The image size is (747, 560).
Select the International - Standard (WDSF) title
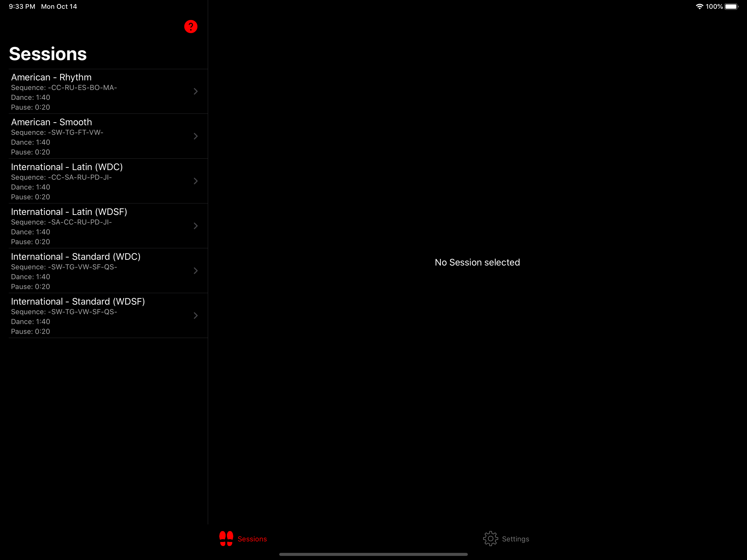click(78, 302)
